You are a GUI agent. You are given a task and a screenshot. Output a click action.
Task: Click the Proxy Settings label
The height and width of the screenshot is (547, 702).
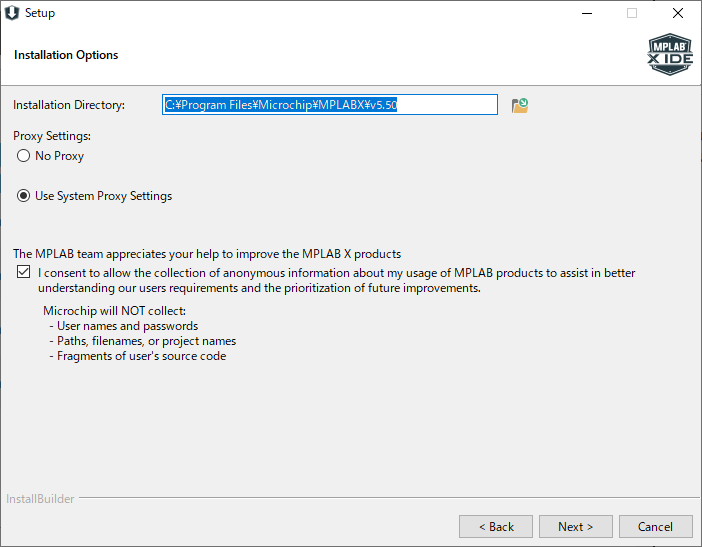(x=52, y=136)
